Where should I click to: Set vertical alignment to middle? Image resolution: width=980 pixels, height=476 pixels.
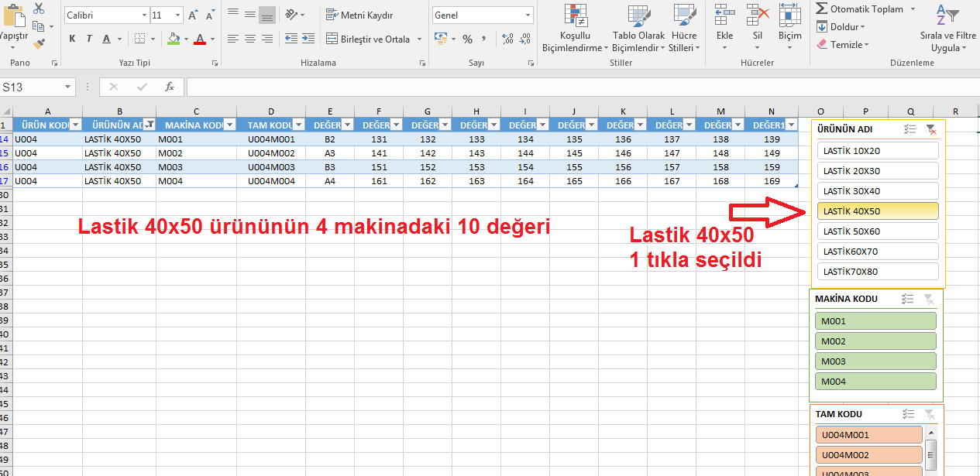tap(250, 15)
